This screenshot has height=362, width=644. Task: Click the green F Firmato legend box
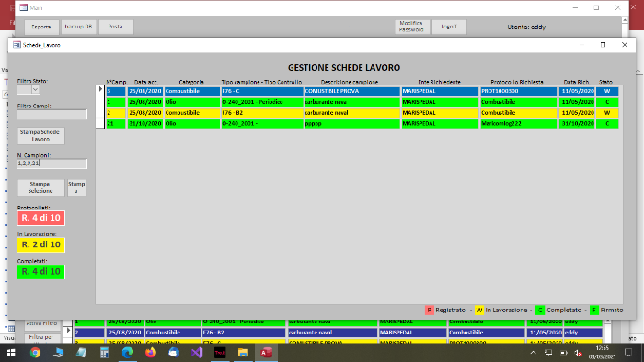pos(594,311)
